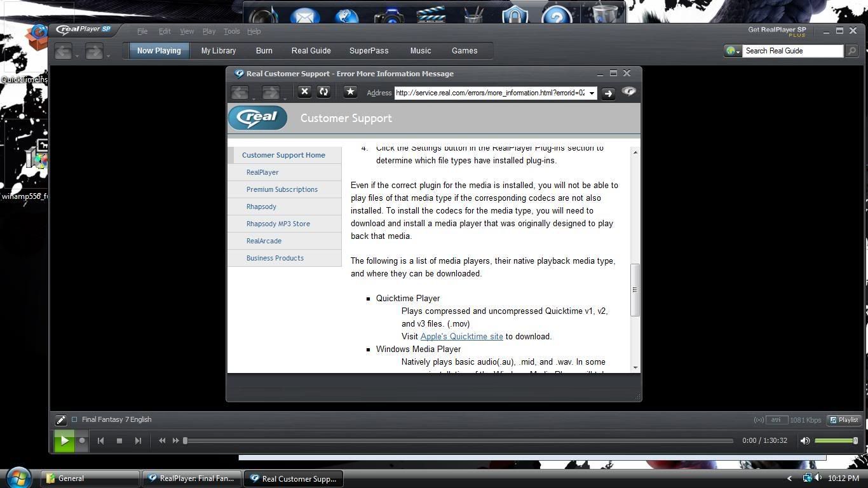Click the RealPlayer main Forward arrow
Image resolution: width=868 pixels, height=488 pixels.
(93, 51)
